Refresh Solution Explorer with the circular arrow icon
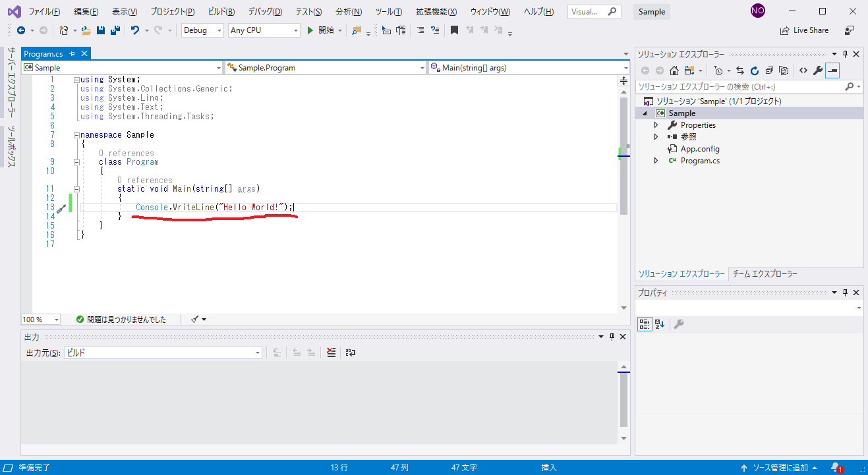868x475 pixels. coord(755,70)
